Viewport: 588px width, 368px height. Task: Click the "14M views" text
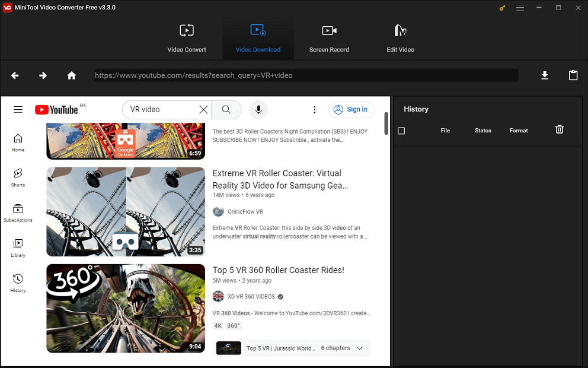point(226,195)
